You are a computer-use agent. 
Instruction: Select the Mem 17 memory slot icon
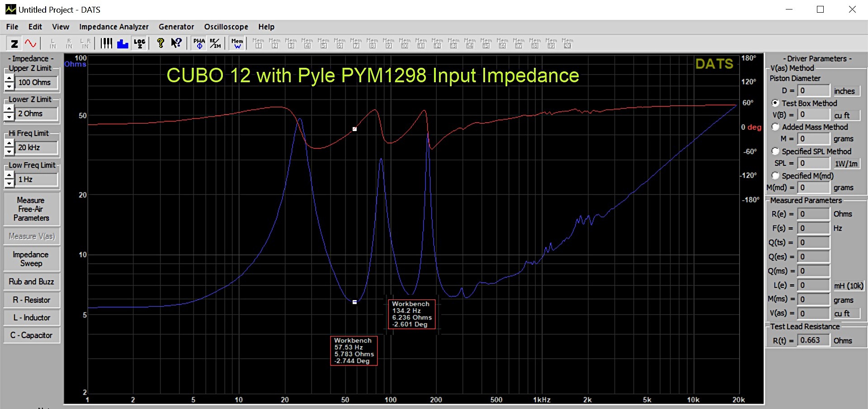pos(519,43)
